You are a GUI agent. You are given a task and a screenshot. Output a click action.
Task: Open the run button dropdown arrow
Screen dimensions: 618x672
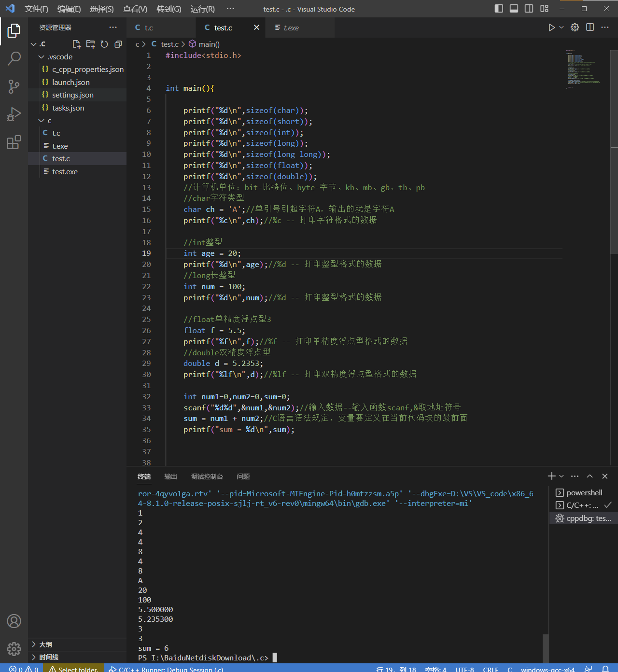(x=561, y=28)
